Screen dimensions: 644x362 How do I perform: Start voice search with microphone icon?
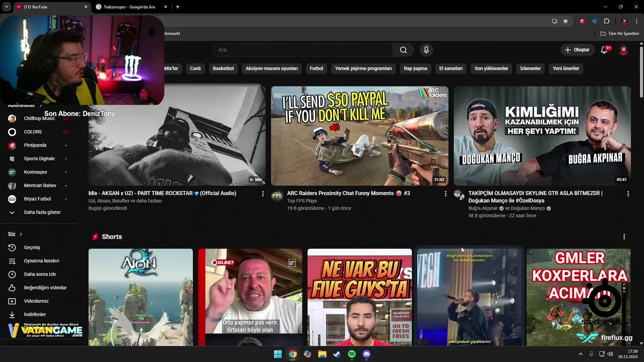pyautogui.click(x=426, y=50)
